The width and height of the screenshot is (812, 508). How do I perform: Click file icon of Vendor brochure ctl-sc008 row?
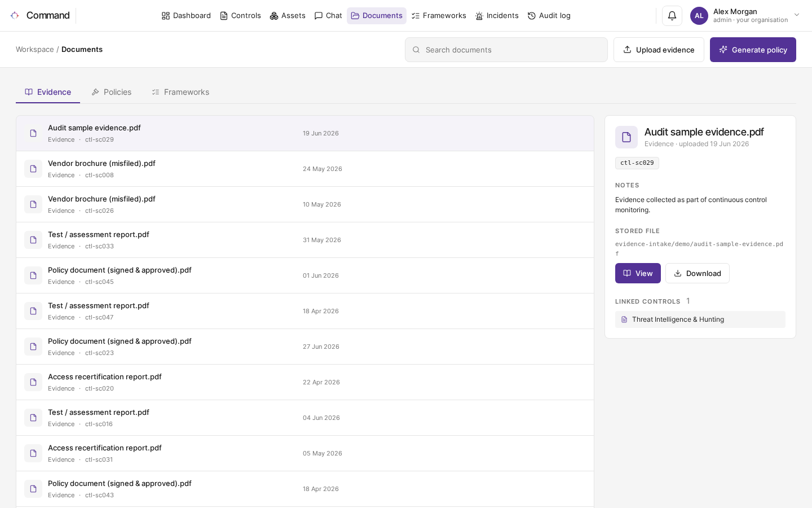(33, 169)
